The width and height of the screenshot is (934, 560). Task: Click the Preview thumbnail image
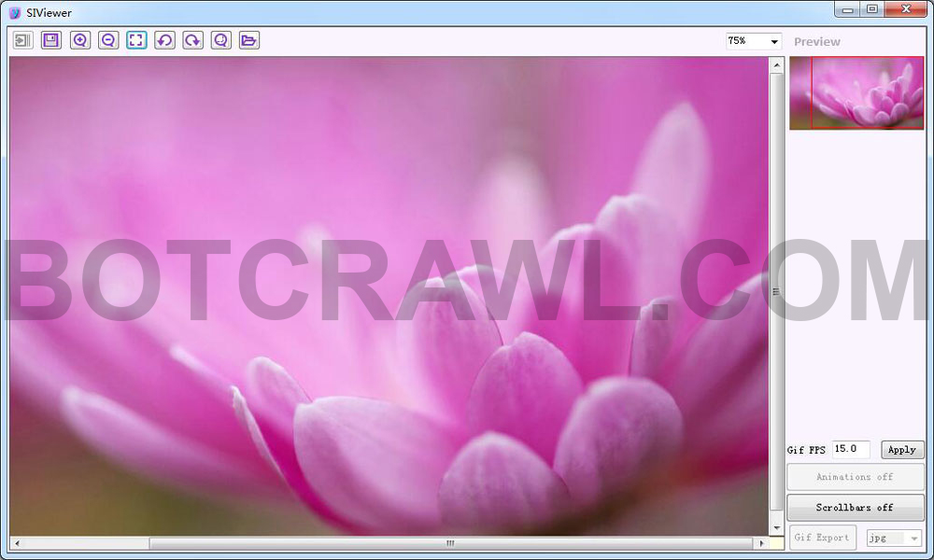coord(856,94)
